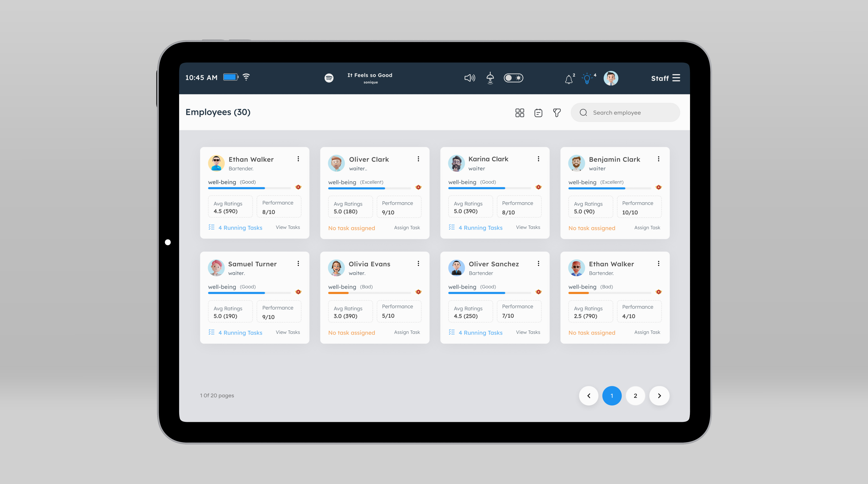This screenshot has height=484, width=868.
Task: Open the calendar schedule icon
Action: point(538,113)
